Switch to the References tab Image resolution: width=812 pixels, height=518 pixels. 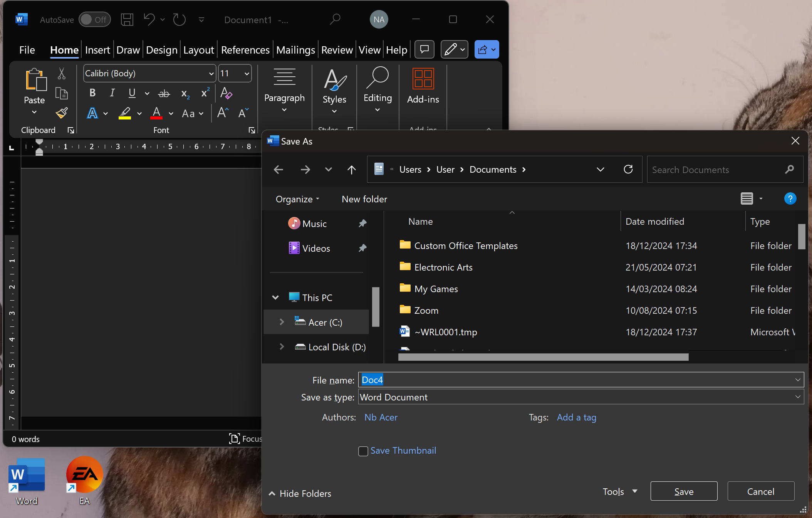[x=245, y=49]
